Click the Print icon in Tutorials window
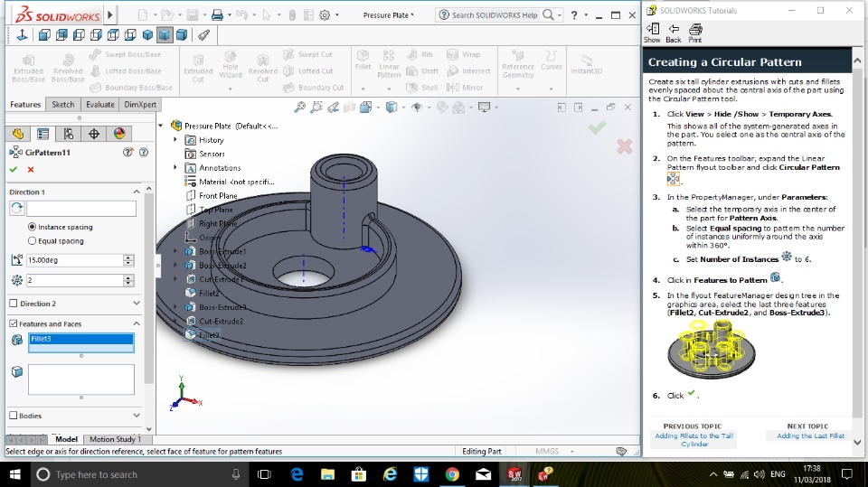868x487 pixels. (x=695, y=33)
